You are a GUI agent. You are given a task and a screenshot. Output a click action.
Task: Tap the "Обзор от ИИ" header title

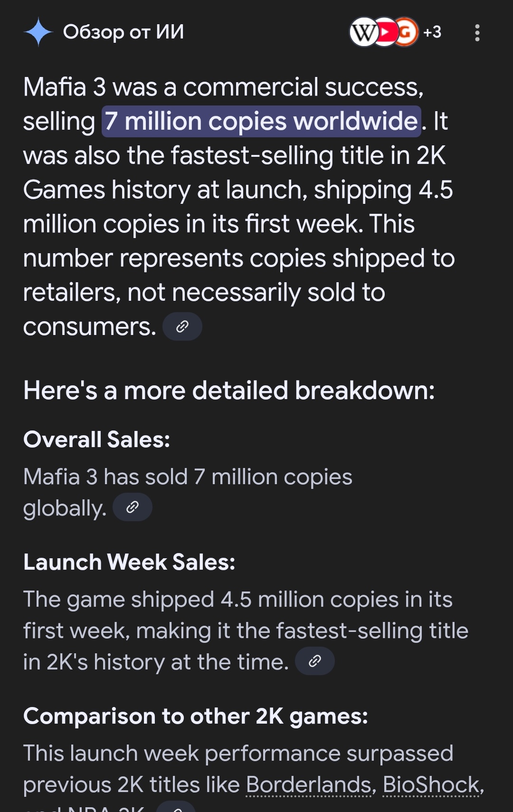pyautogui.click(x=123, y=32)
